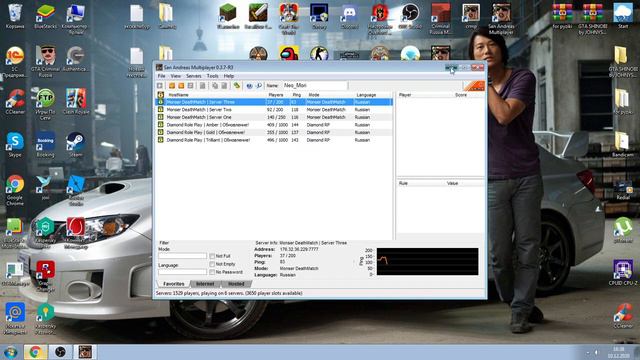Sort servers by Language column header

click(373, 95)
